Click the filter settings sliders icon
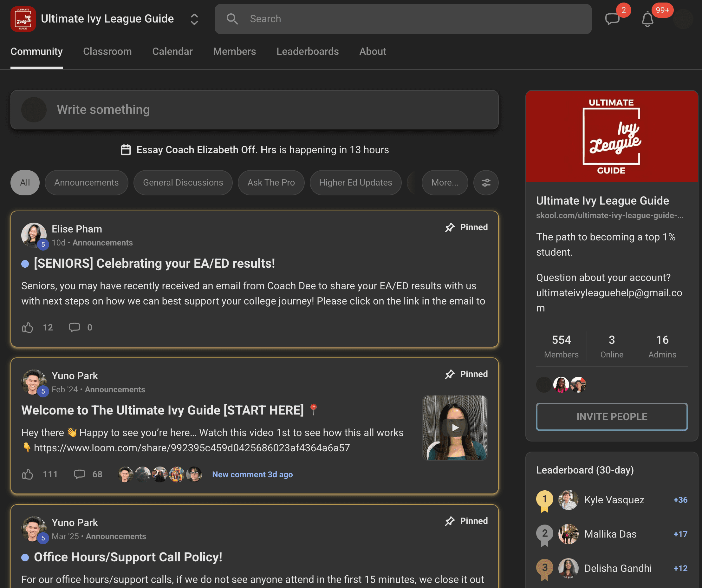 pos(486,182)
